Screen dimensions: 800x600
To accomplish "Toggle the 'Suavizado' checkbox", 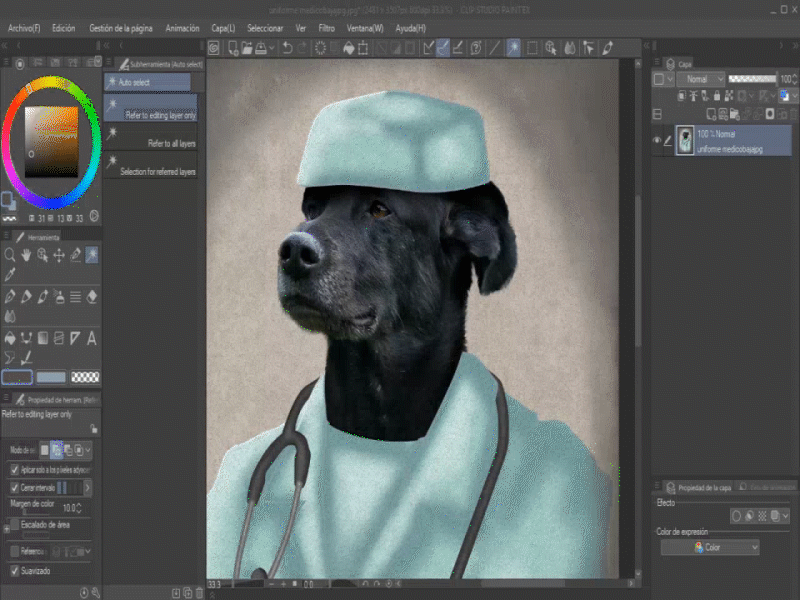I will (15, 570).
